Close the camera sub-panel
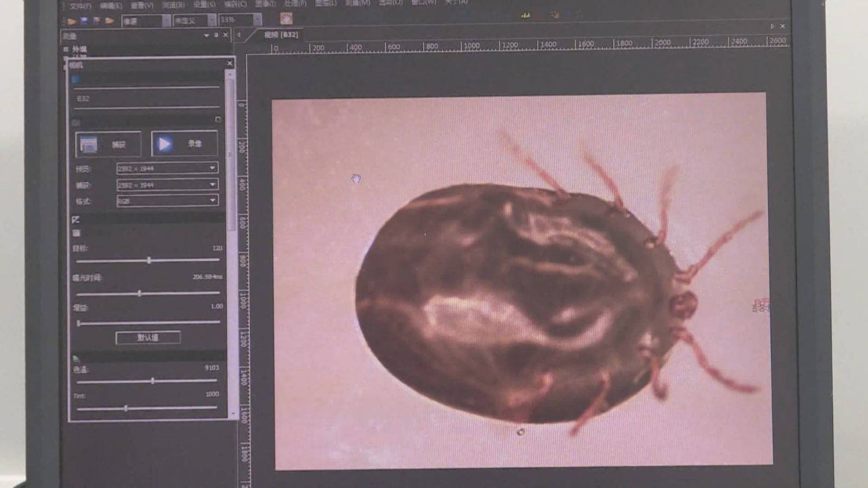Screen dimensions: 868x488 click(229, 63)
